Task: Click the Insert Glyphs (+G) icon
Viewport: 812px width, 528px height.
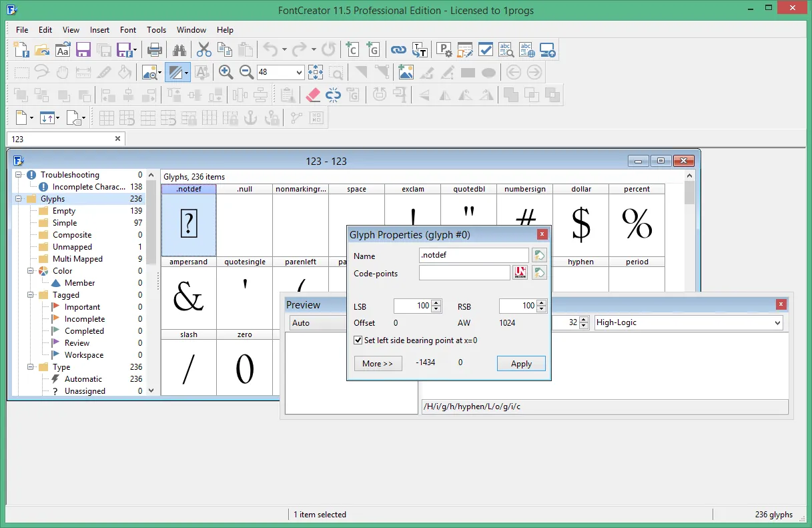Action: (x=372, y=49)
